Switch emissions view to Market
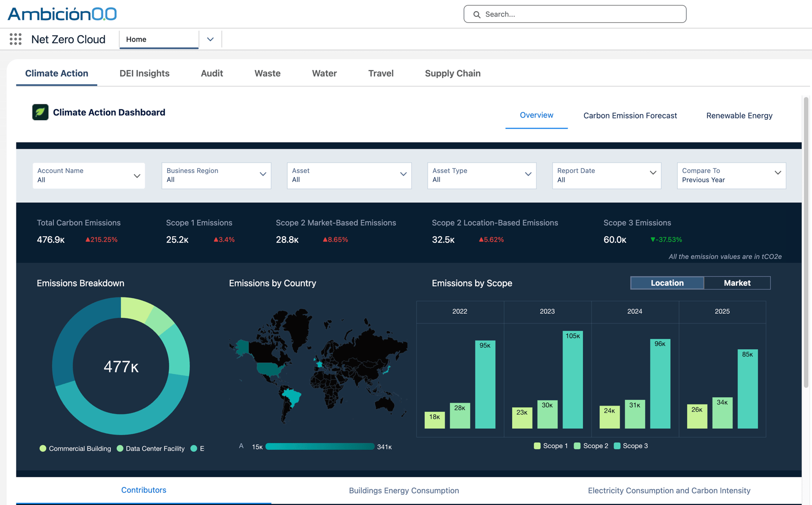812x505 pixels. (737, 283)
